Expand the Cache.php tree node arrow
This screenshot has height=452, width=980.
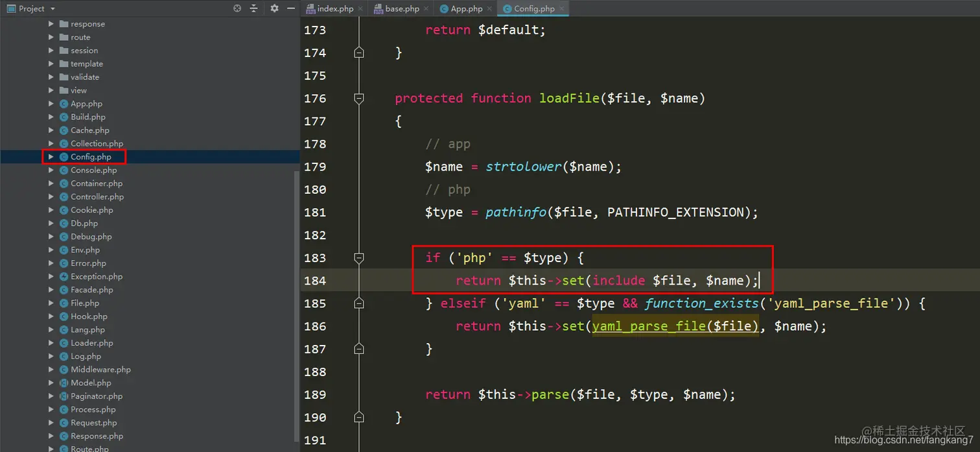[51, 130]
